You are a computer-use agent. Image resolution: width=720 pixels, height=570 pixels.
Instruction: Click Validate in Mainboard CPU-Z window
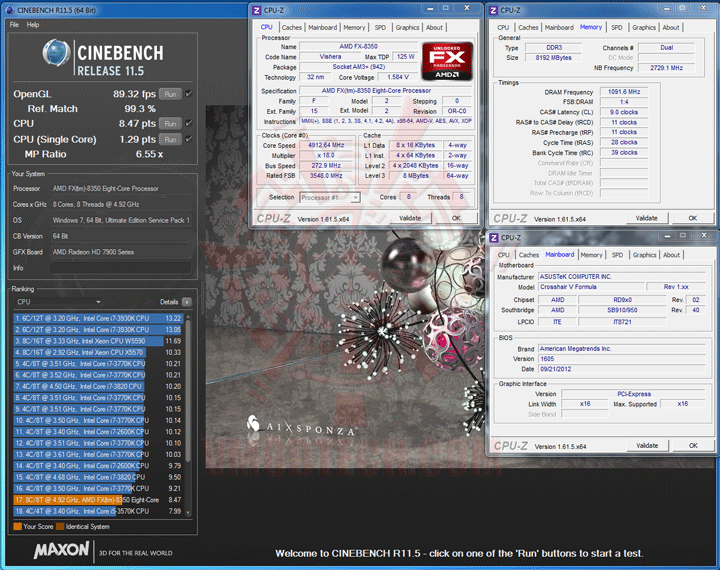point(647,446)
